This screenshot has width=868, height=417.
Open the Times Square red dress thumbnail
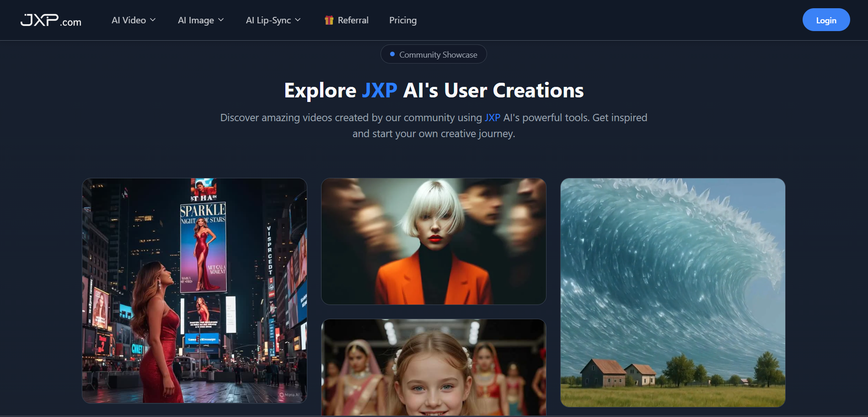click(194, 291)
